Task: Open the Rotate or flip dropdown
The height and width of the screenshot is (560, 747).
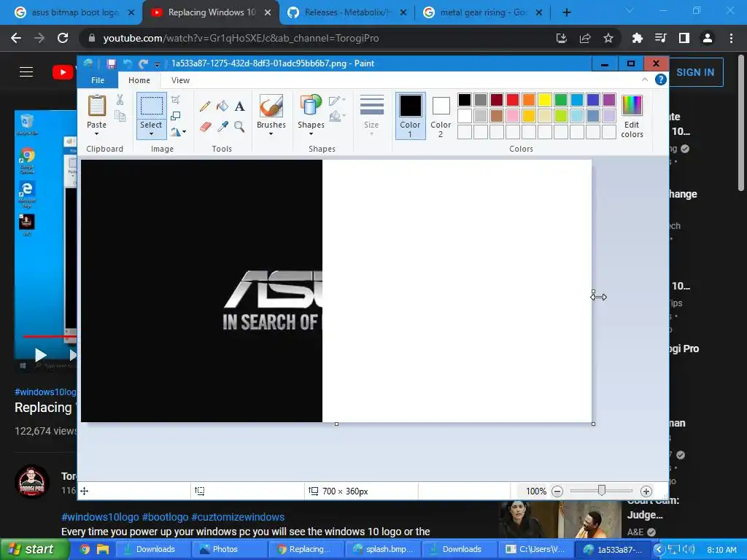Action: point(178,132)
